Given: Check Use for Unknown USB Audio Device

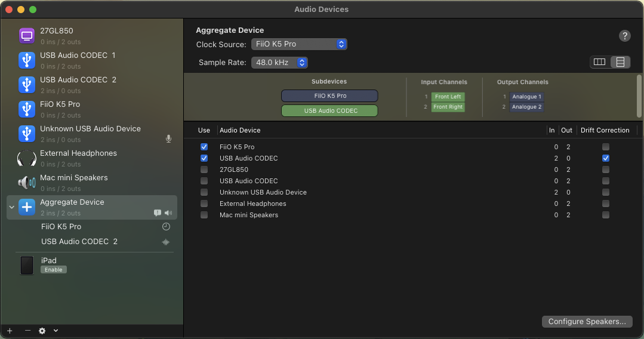Looking at the screenshot, I should (x=204, y=192).
